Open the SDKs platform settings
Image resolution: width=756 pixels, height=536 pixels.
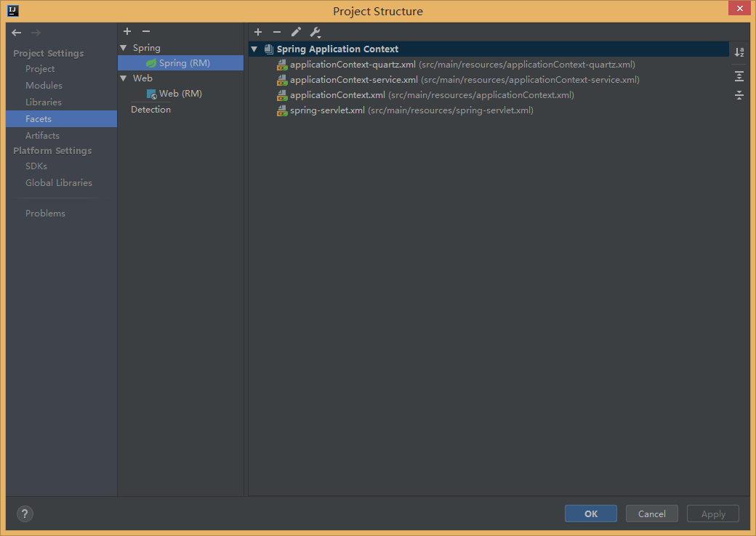[x=36, y=166]
